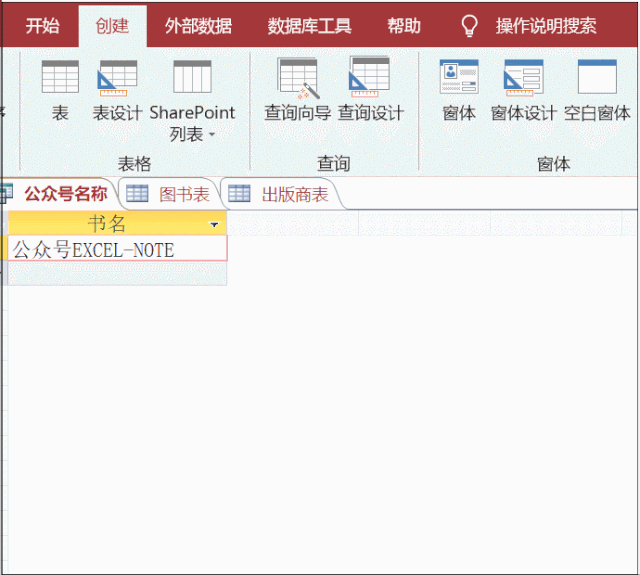Open the 书名 column filter dropdown arrow
This screenshot has height=575, width=640.
coord(214,224)
